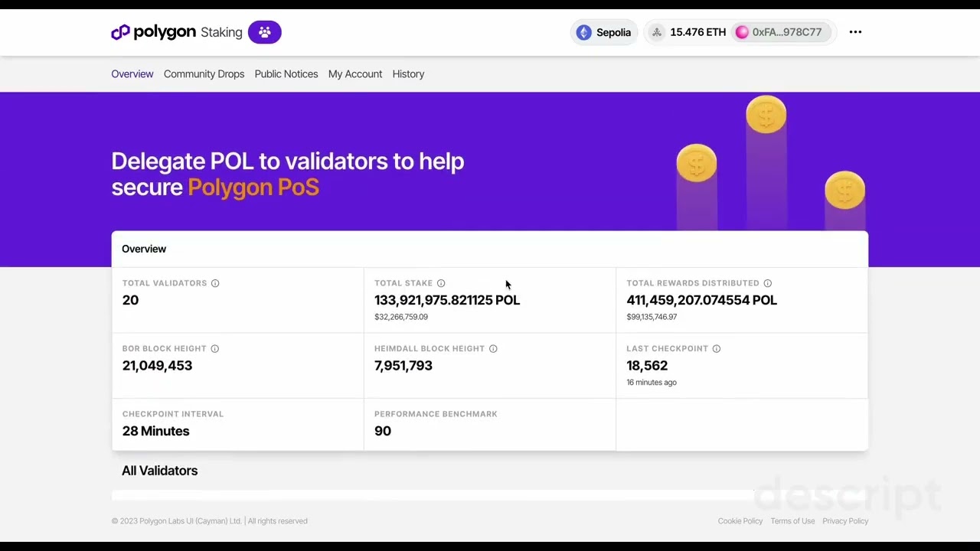Click the pink wallet avatar icon
The image size is (980, 551).
tap(742, 32)
